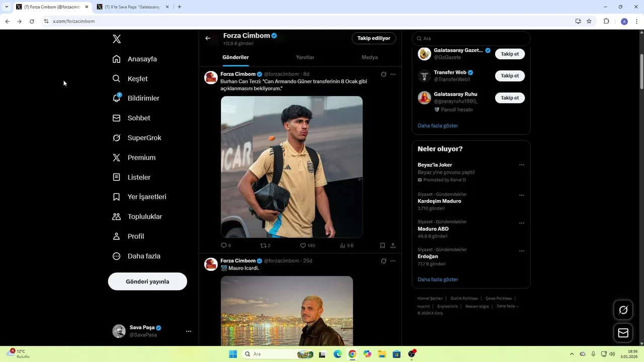
Task: Switch to Gönderiler tab
Action: [235, 57]
